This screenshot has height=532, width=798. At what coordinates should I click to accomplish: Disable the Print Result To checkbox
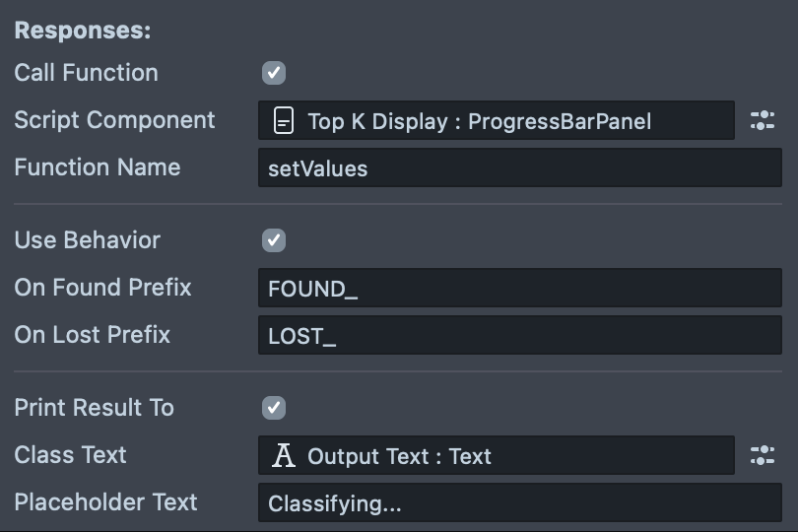tap(274, 408)
